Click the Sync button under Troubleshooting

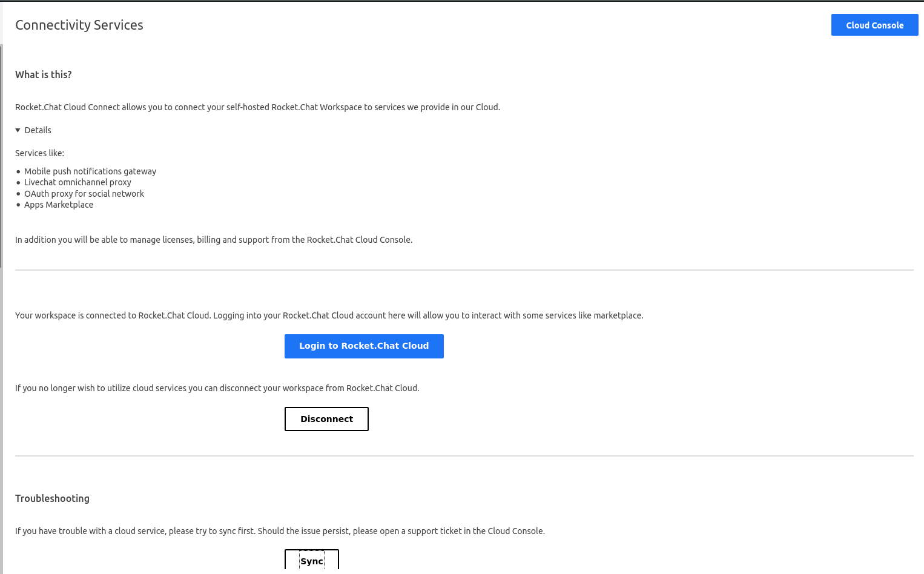click(312, 560)
